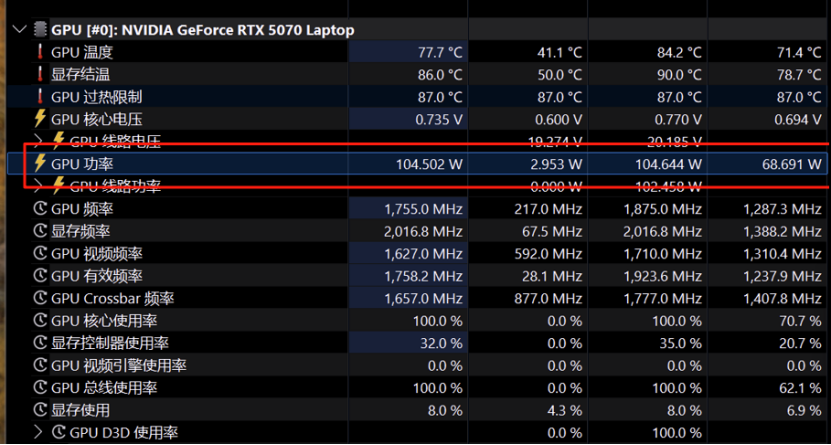Click the GPU power minimum 2.953 W
Viewport: 831px width, 445px height.
556,164
